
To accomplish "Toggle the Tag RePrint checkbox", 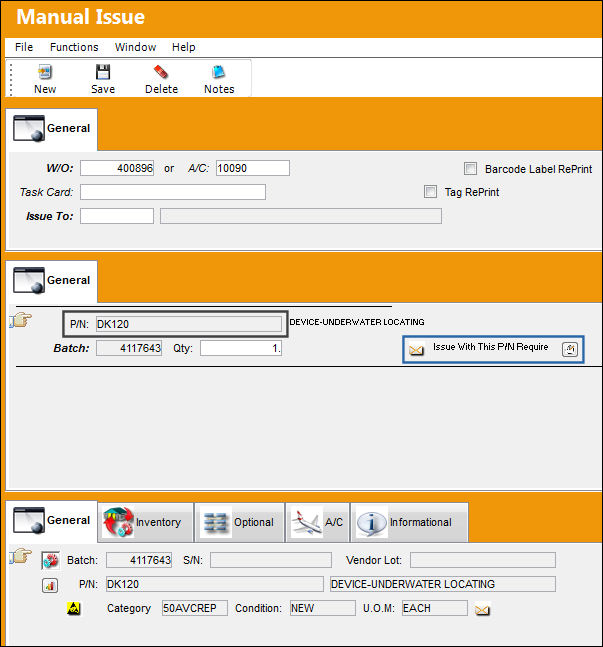I will coord(430,191).
